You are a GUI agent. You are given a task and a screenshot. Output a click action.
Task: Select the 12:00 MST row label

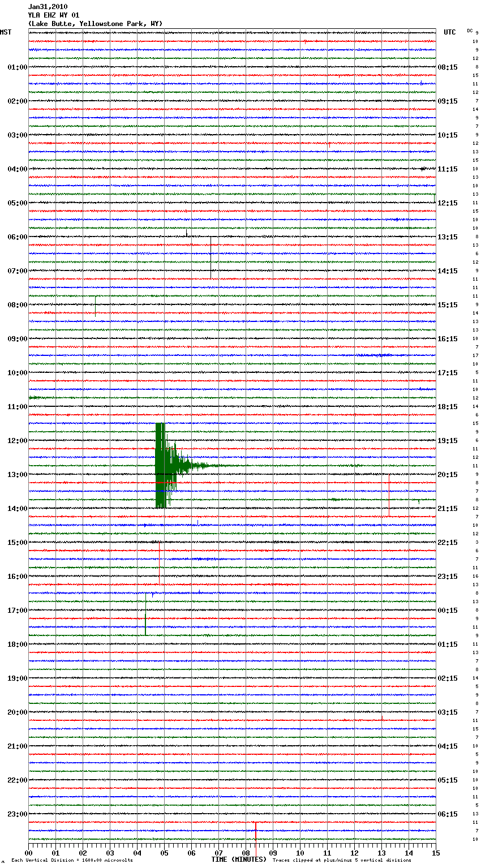pos(18,441)
